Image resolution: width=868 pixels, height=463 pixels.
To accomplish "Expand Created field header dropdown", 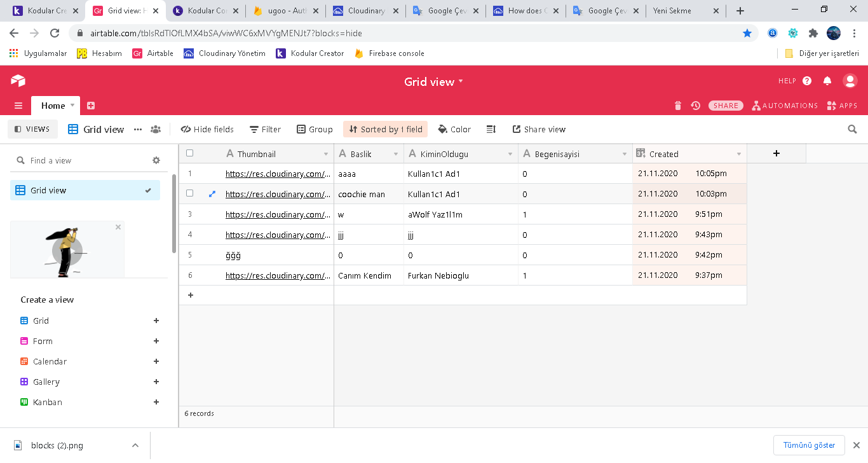I will click(738, 154).
